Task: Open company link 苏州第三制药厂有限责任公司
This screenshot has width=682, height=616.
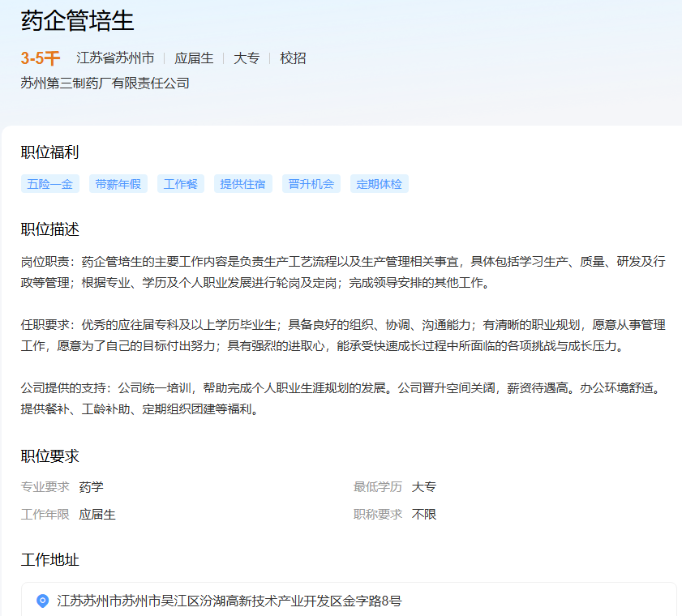Action: 105,83
